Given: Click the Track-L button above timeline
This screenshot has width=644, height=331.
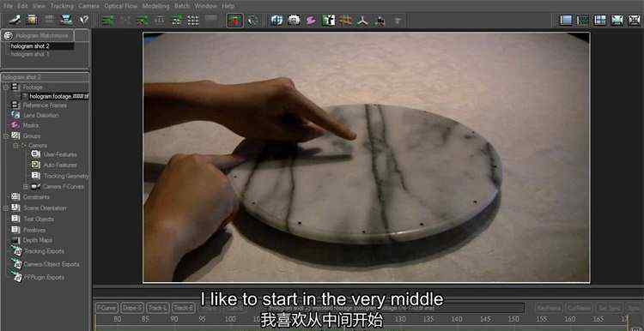Looking at the screenshot, I should click(x=158, y=308).
